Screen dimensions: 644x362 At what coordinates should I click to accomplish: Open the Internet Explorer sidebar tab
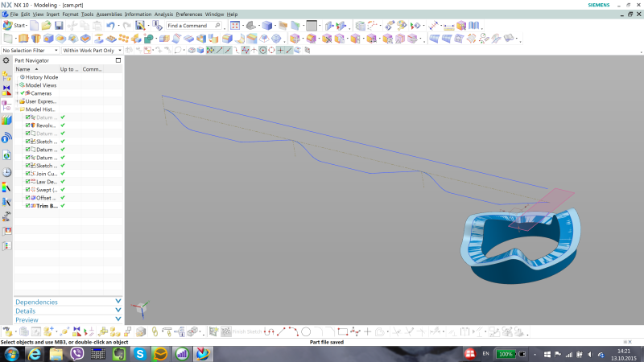(6, 155)
